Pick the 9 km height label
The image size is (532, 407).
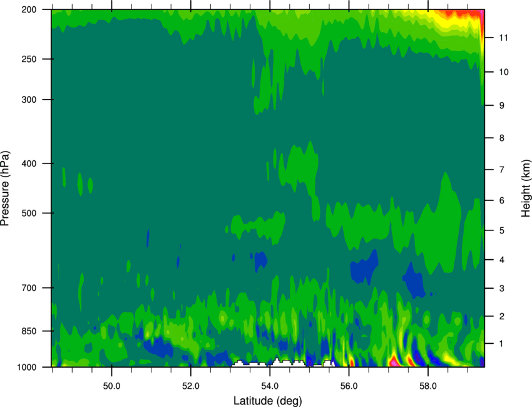[x=502, y=106]
